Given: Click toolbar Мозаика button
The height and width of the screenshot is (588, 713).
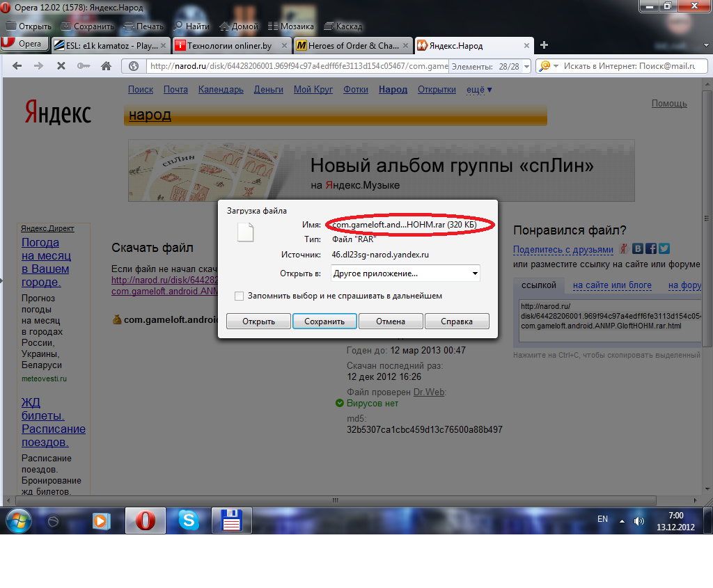Looking at the screenshot, I should pos(291,26).
